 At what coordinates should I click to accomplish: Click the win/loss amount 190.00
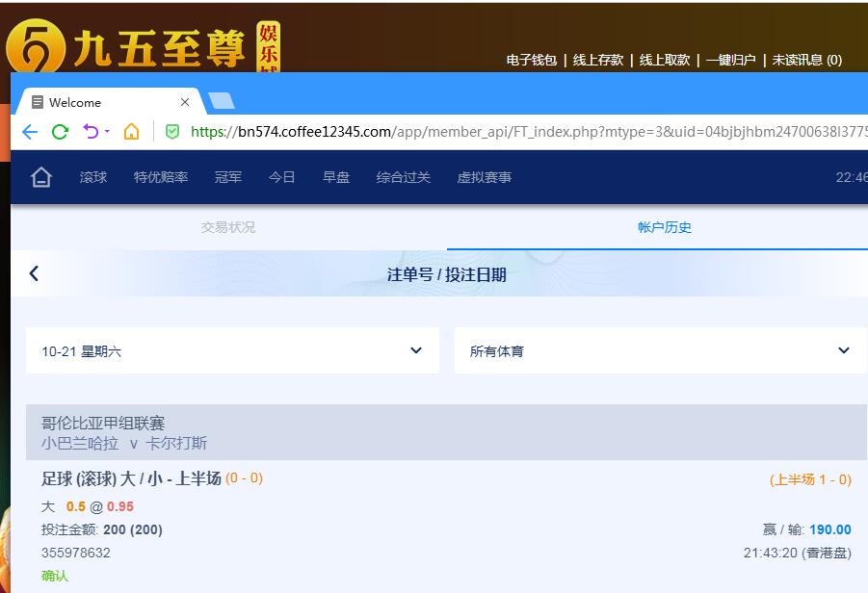point(830,529)
